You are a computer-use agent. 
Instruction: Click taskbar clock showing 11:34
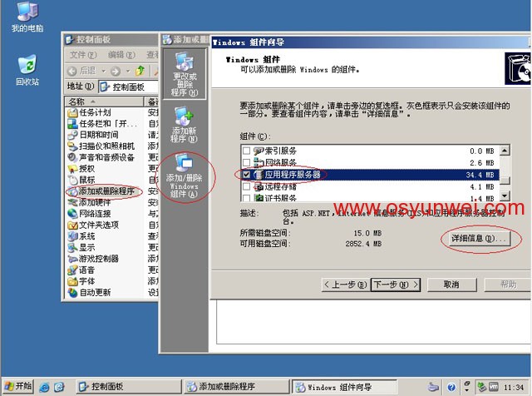(x=514, y=387)
